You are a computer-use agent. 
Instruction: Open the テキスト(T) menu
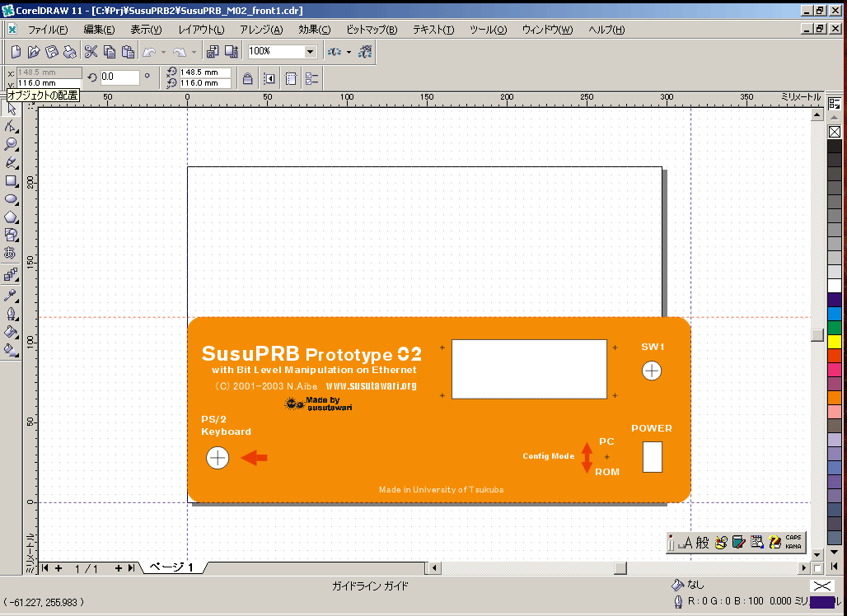click(x=433, y=30)
